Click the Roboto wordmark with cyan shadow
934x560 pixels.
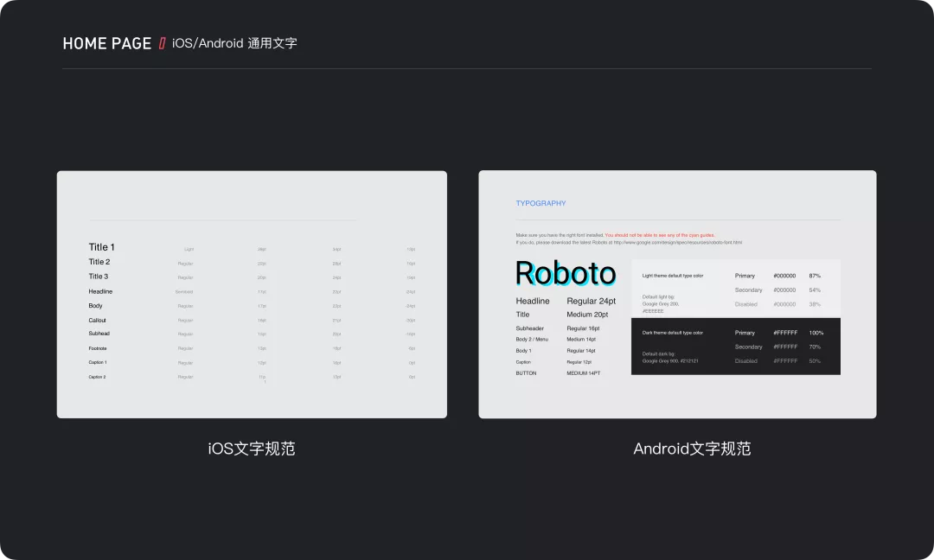click(565, 274)
